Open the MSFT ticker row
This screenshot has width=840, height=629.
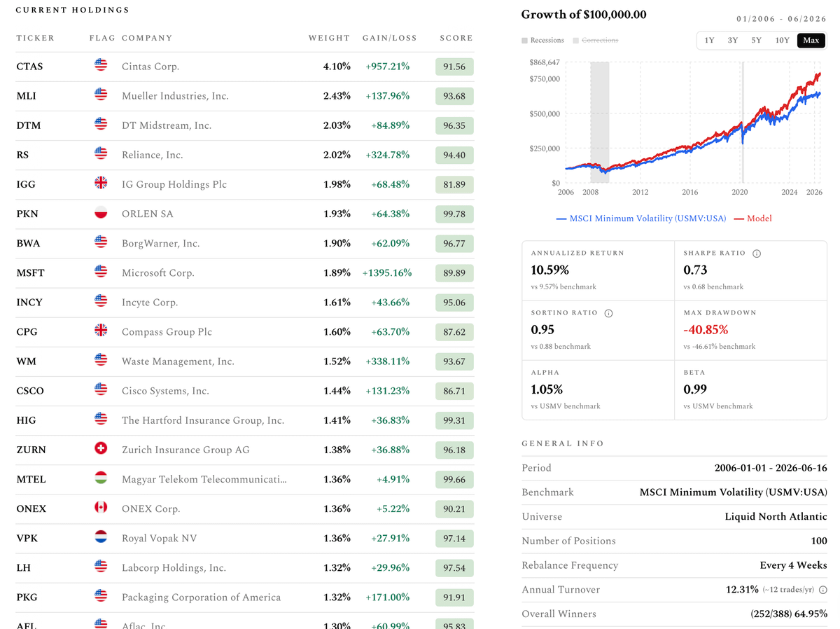coord(244,273)
